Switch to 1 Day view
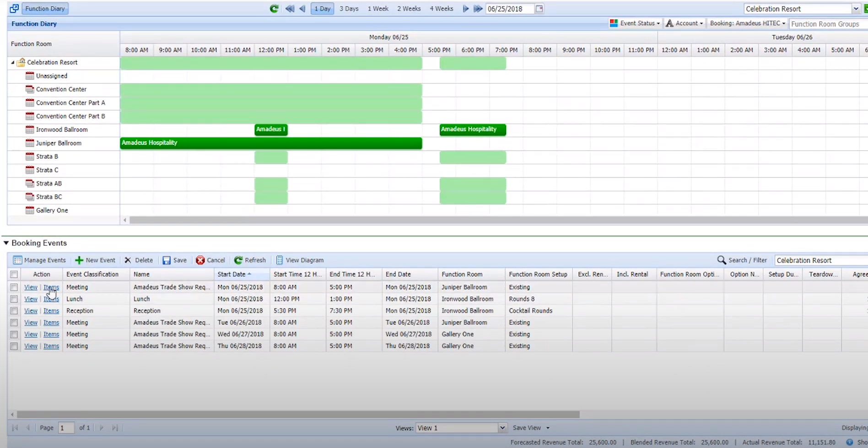 [x=322, y=9]
